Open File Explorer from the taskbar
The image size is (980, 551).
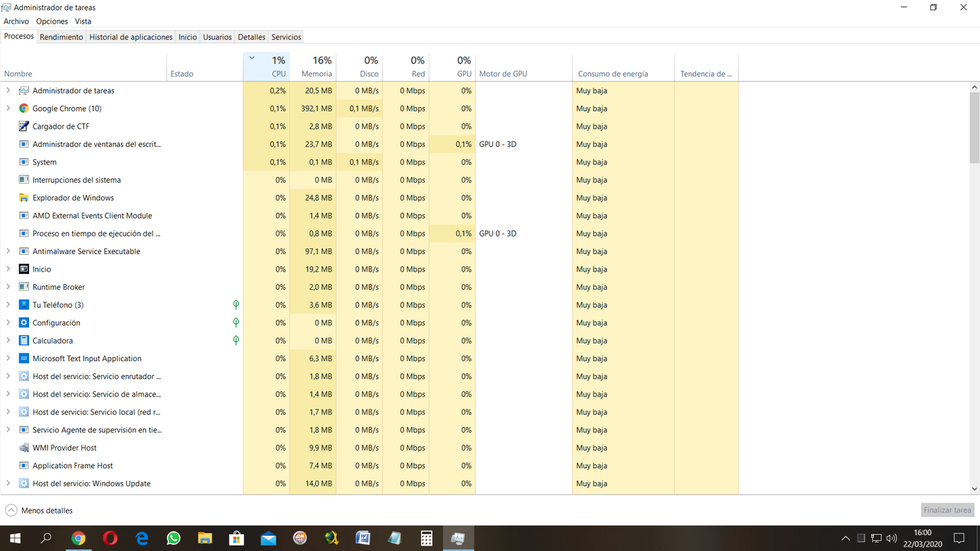click(204, 539)
